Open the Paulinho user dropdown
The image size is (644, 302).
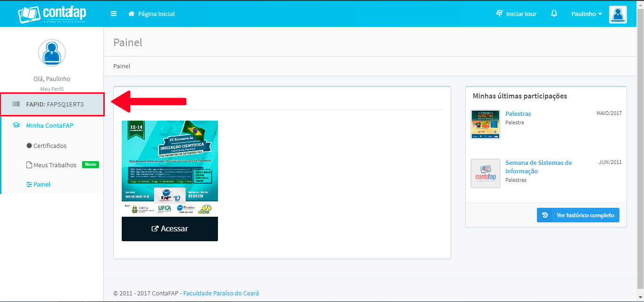[x=586, y=14]
